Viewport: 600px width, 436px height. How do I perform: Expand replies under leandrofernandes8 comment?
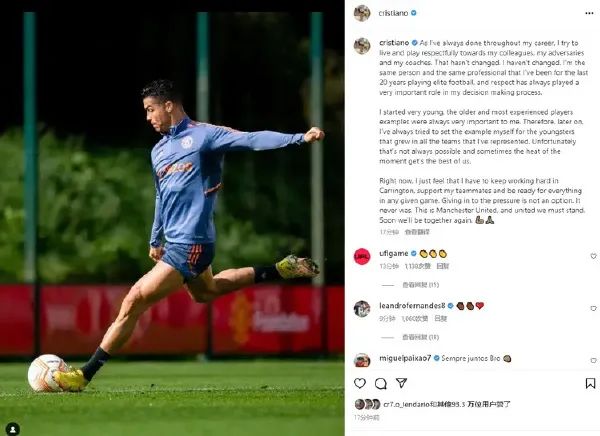(420, 337)
